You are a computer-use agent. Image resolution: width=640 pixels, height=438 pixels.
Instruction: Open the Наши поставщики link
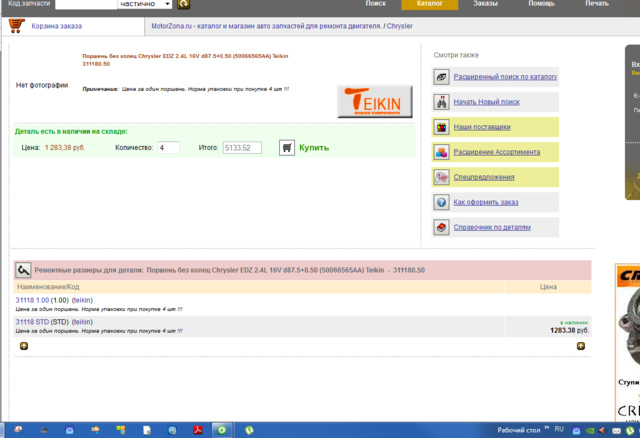pyautogui.click(x=482, y=127)
